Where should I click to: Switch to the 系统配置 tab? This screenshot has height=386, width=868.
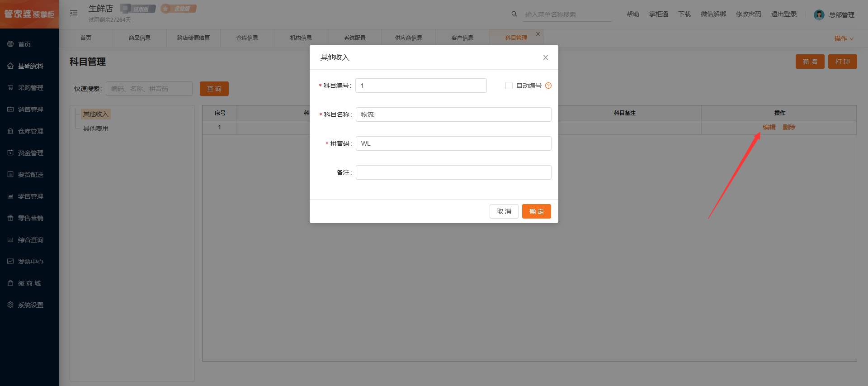[x=355, y=38]
